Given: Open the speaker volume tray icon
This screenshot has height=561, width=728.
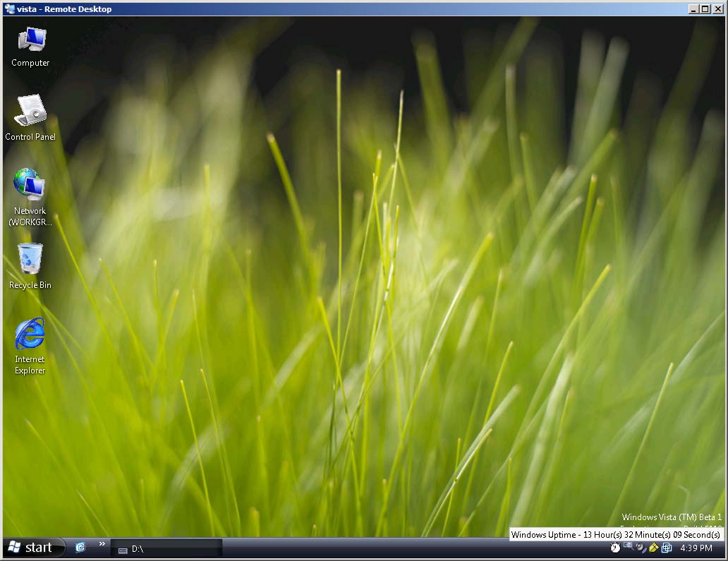Looking at the screenshot, I should tap(641, 548).
